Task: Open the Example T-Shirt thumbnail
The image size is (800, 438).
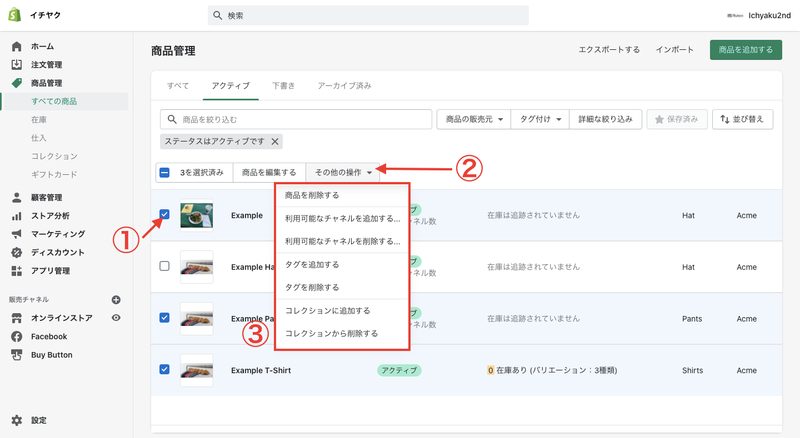Action: pyautogui.click(x=196, y=370)
